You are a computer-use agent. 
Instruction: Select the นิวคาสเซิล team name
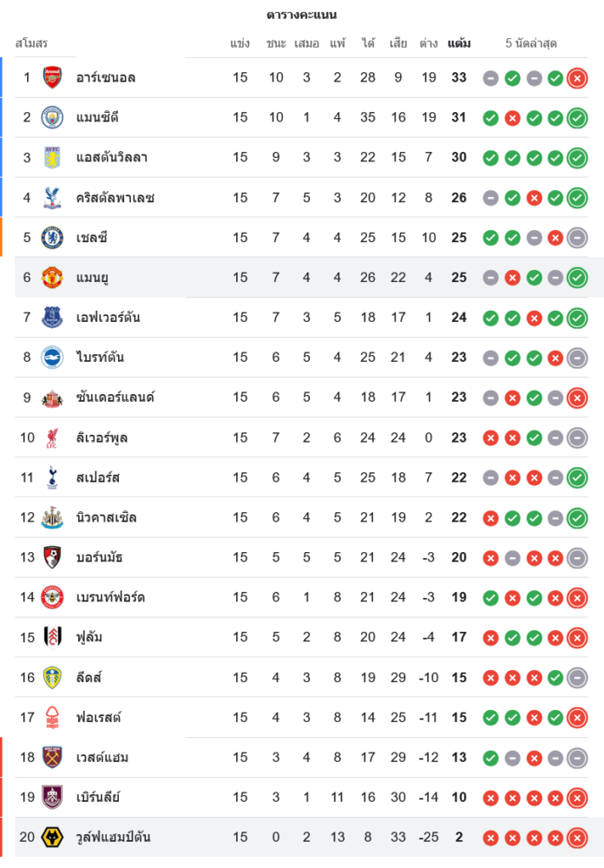pos(106,517)
